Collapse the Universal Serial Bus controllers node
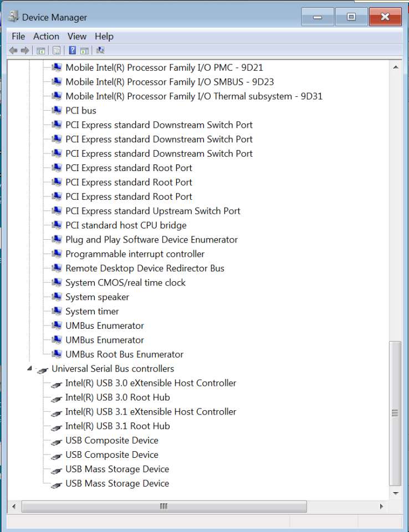409x532 pixels. 29,368
